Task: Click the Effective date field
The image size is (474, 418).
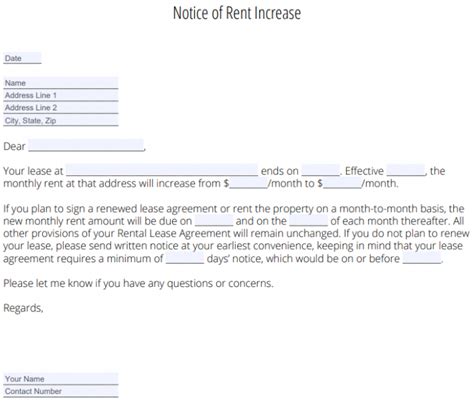Action: point(406,170)
